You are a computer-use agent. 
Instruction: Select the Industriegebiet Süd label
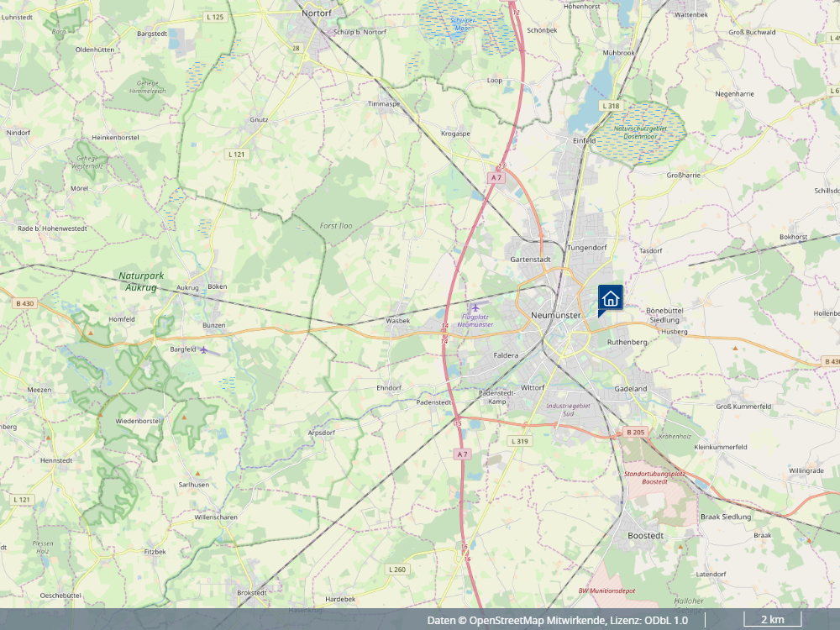point(570,410)
